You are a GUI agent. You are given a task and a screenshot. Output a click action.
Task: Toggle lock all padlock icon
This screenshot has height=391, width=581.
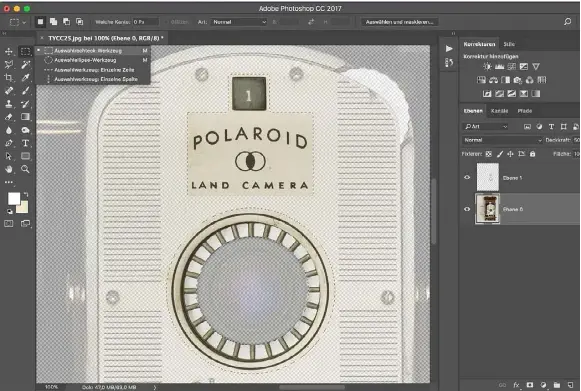coord(532,154)
